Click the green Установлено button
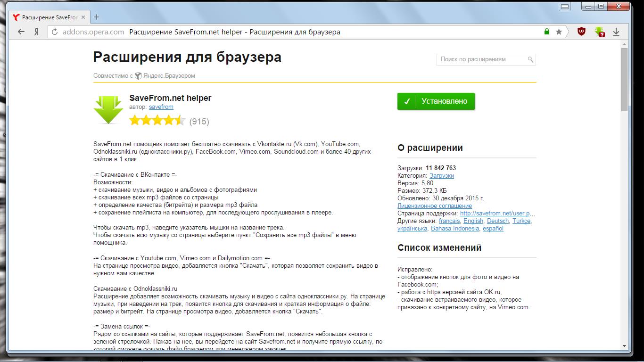Screen dimensions: 644x362 (x=436, y=101)
